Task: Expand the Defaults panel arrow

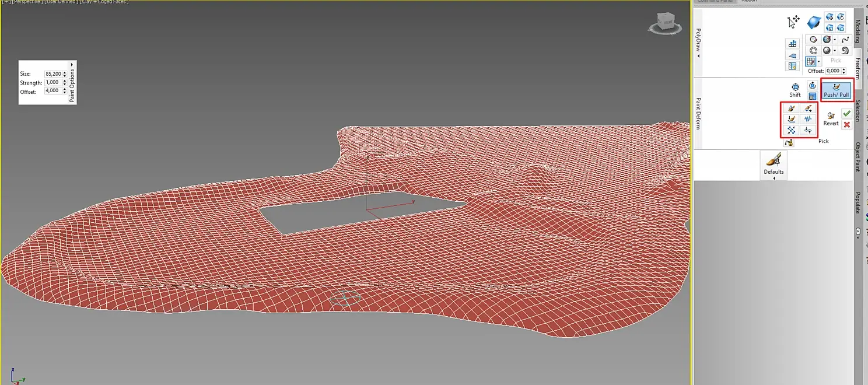Action: tap(774, 178)
